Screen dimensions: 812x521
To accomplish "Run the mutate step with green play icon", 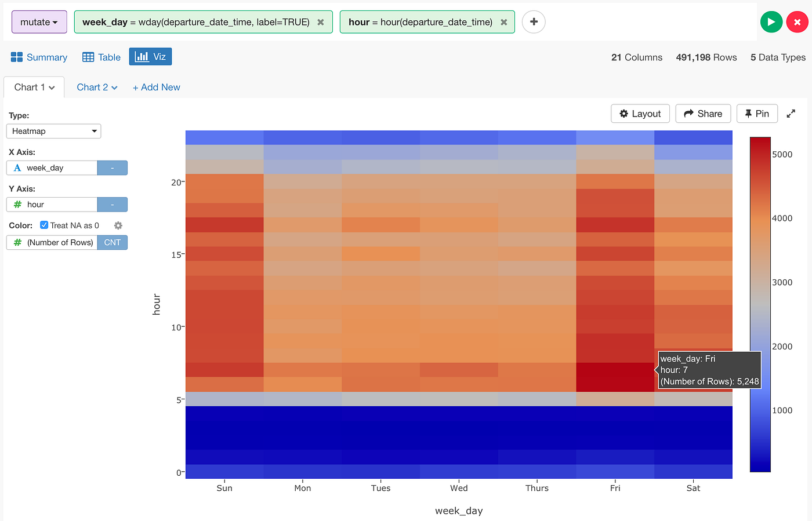I will (771, 21).
